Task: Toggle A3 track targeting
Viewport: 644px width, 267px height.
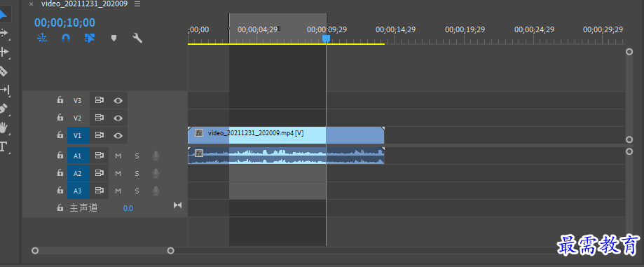Action: 78,191
